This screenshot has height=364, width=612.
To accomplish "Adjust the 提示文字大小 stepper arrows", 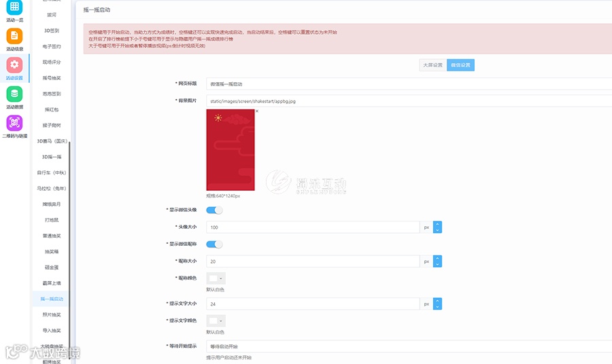I will (x=437, y=304).
